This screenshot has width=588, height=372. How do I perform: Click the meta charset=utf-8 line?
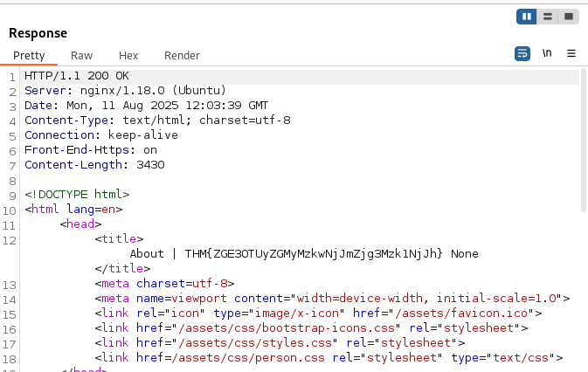click(164, 284)
